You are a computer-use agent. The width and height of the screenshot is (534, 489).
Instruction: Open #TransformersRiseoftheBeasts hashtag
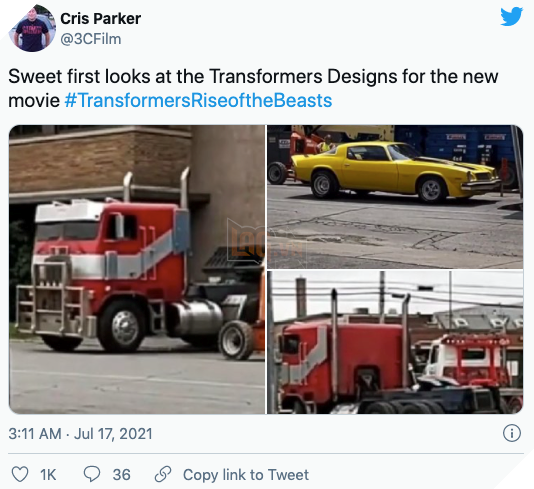click(198, 101)
